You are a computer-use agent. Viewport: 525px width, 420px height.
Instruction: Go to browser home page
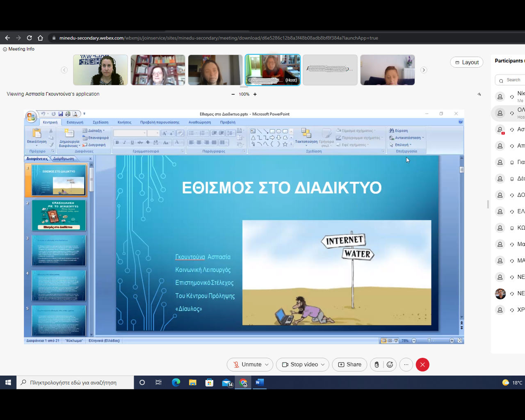pos(40,38)
